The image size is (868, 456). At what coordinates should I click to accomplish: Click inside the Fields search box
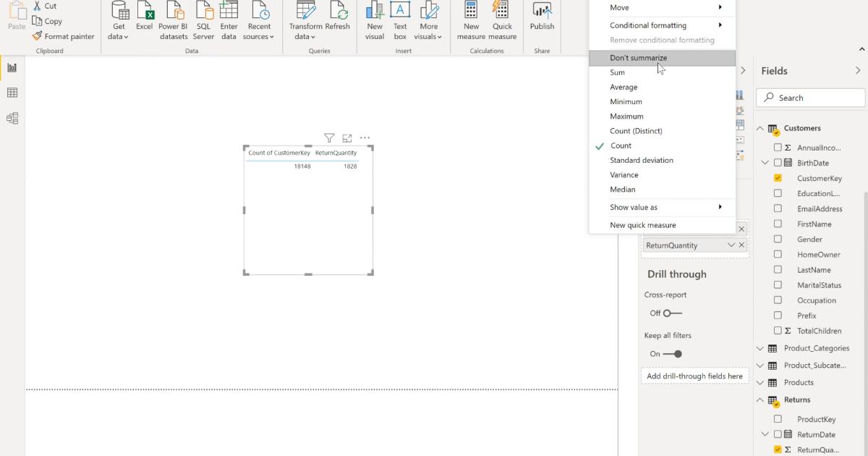[x=810, y=97]
